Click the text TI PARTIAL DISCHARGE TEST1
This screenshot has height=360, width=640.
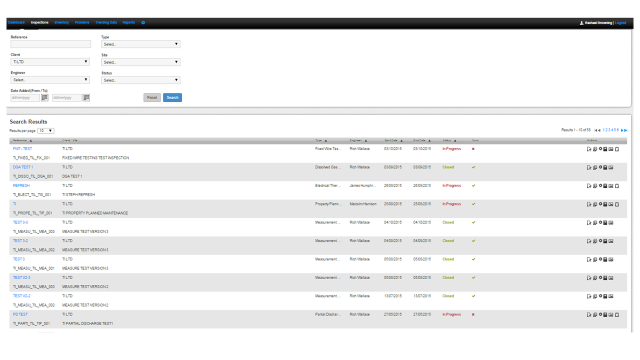click(87, 323)
